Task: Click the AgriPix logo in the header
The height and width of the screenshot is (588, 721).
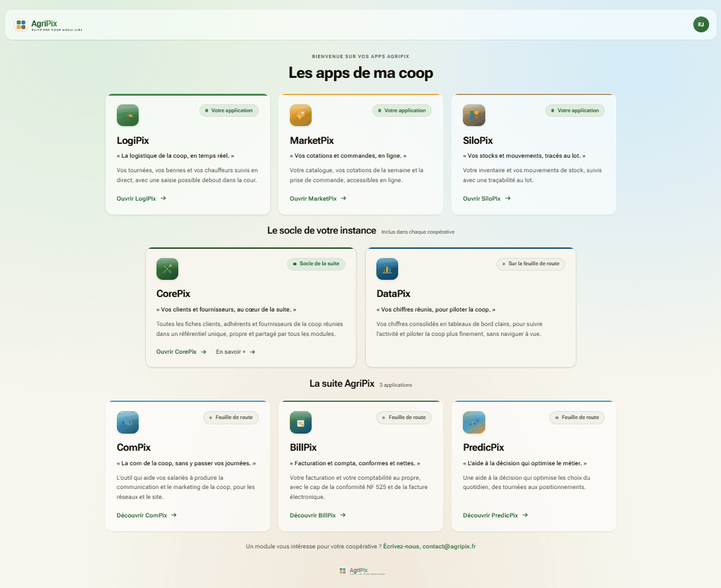Action: 48,25
